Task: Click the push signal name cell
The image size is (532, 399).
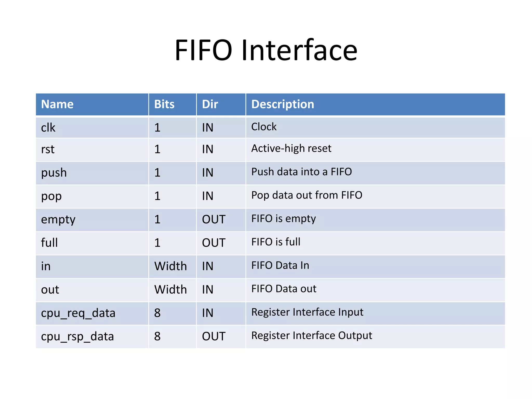Action: point(92,173)
